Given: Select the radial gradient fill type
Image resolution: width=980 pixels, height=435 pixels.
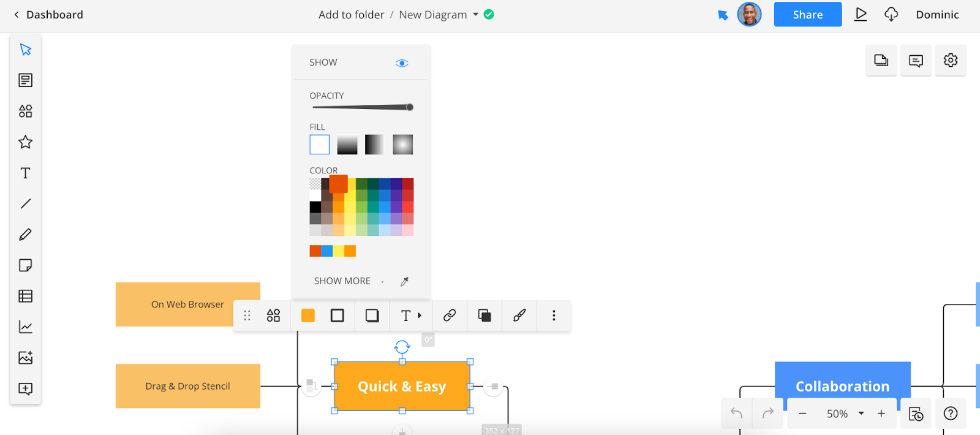Looking at the screenshot, I should tap(402, 145).
